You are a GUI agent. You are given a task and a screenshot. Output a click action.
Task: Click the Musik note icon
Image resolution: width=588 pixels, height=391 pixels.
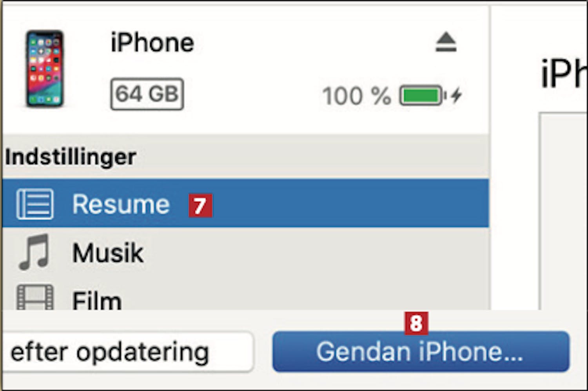34,252
